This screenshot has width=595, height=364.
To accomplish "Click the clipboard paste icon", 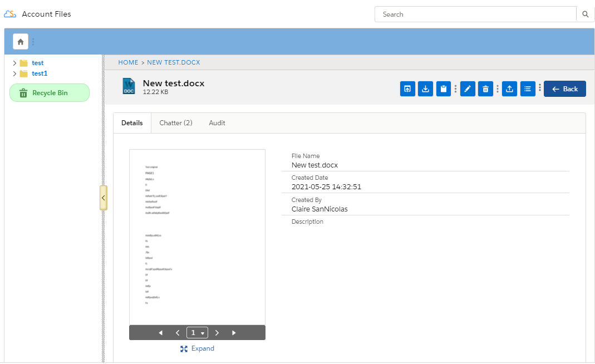I will point(443,89).
